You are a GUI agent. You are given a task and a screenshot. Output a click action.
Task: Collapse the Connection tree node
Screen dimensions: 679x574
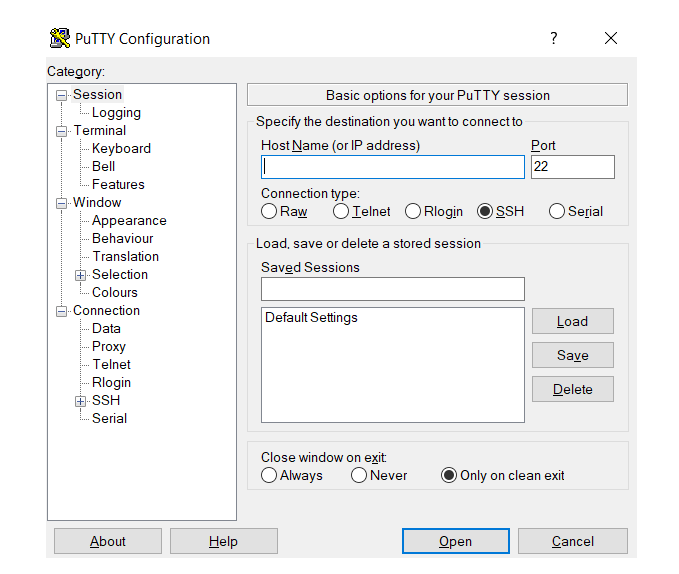pyautogui.click(x=61, y=311)
